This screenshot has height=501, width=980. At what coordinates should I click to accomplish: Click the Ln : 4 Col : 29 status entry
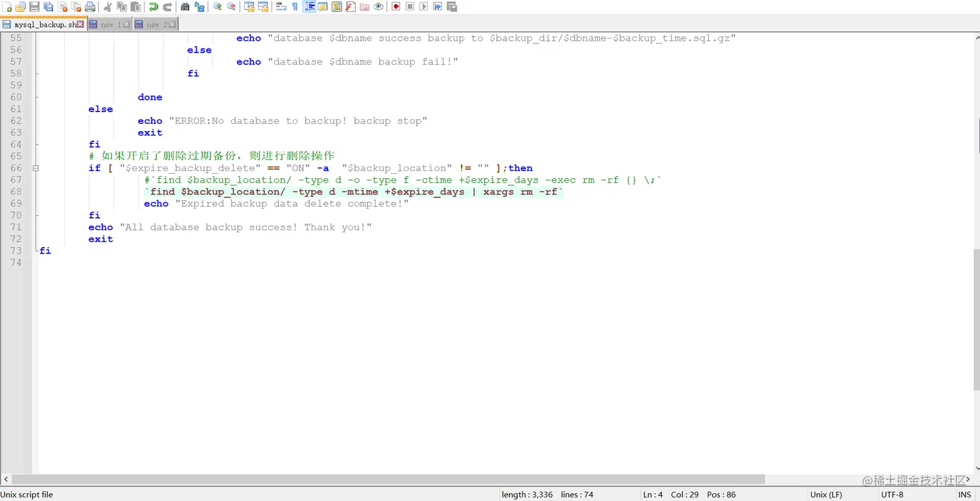(x=671, y=495)
